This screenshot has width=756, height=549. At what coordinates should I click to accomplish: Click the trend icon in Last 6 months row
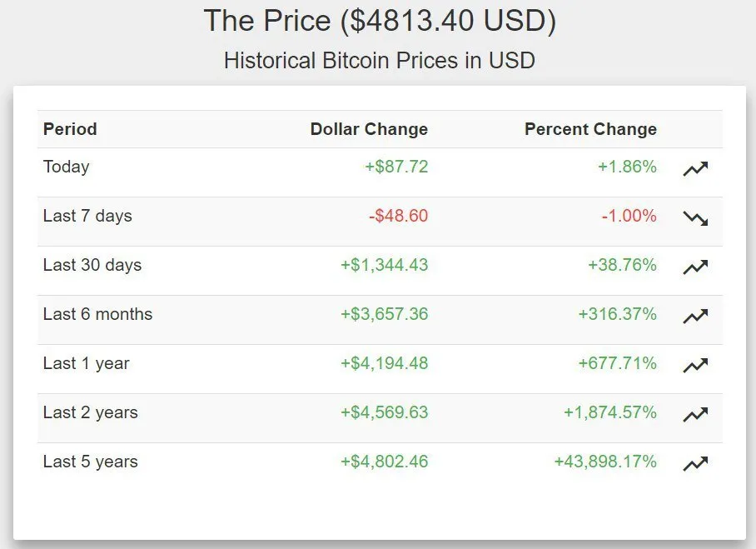click(x=695, y=317)
